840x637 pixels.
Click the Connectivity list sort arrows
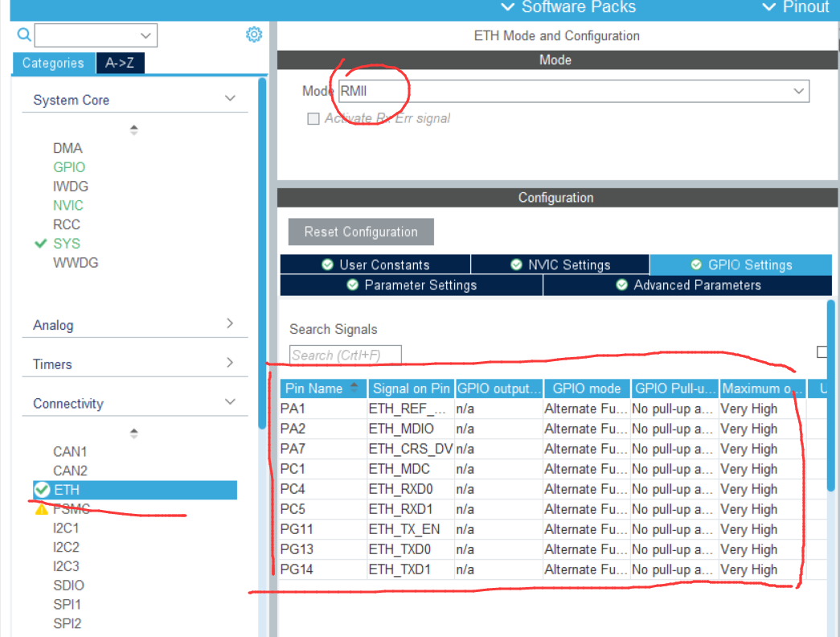[134, 433]
